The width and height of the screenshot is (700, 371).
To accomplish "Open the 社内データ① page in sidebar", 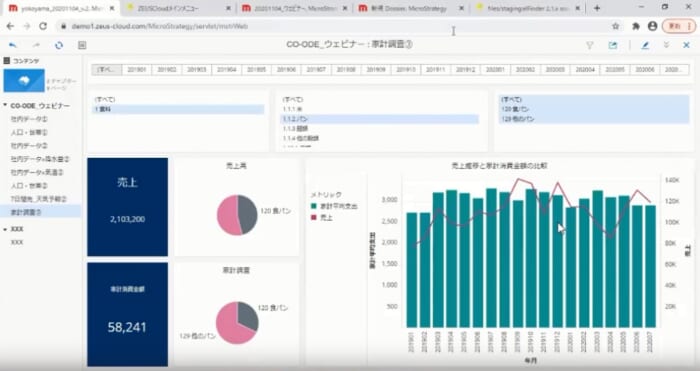I will click(x=29, y=119).
